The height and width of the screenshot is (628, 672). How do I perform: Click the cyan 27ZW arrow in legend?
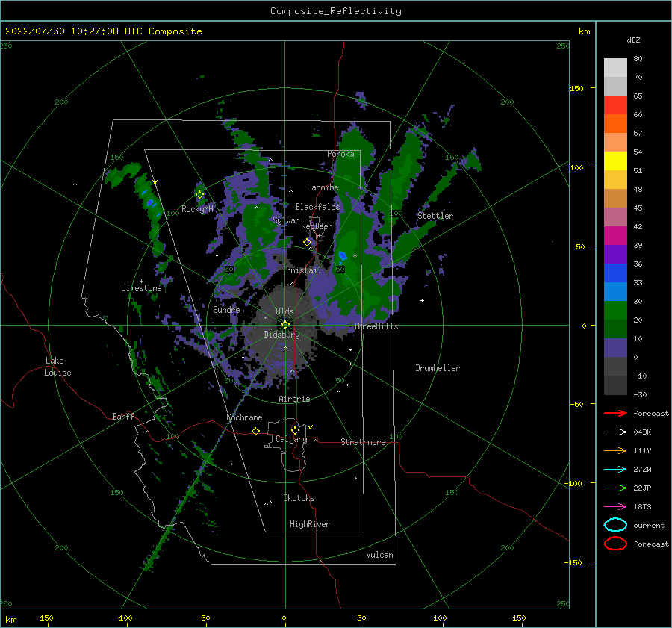pyautogui.click(x=615, y=469)
